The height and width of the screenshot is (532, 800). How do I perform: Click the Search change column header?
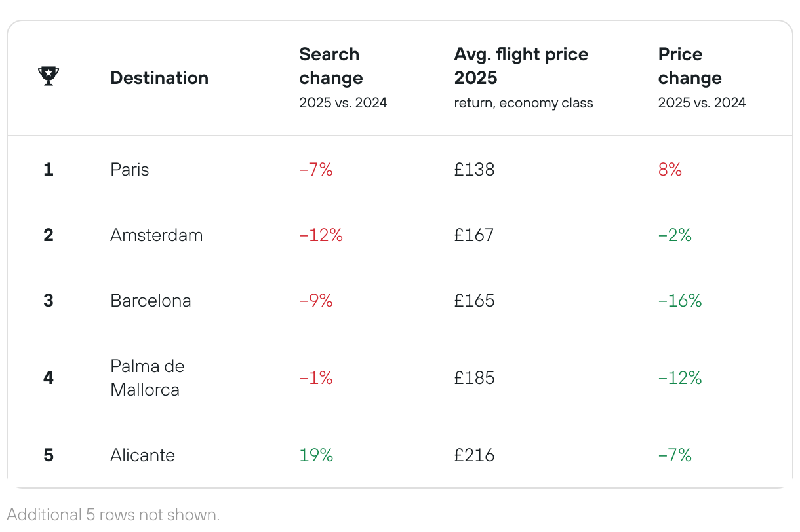tap(331, 66)
